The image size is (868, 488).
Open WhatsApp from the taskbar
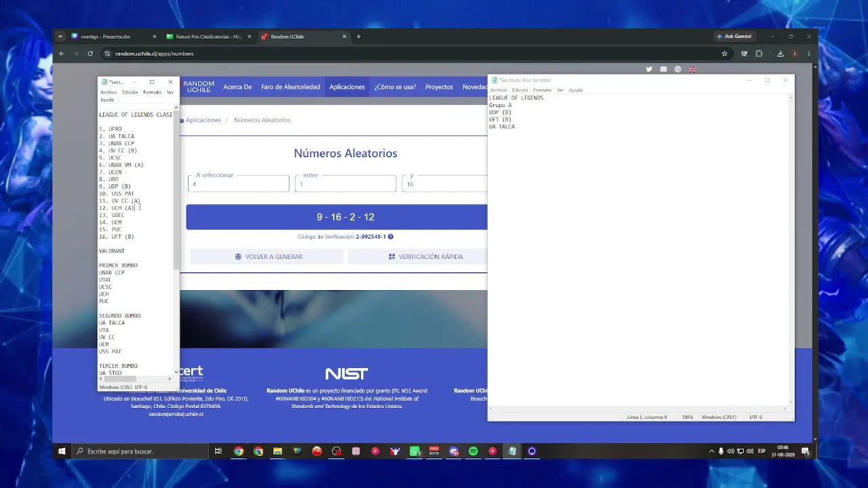tap(415, 451)
